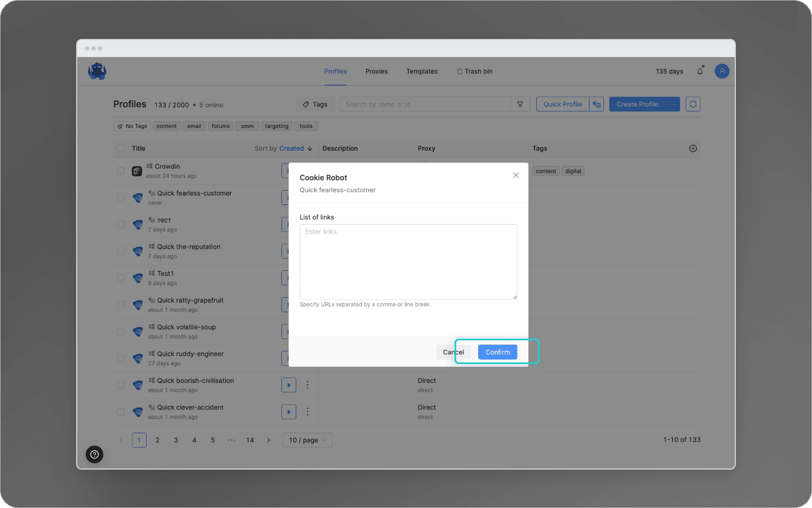Click the Quick clever-accident profile title
This screenshot has height=508, width=812.
(x=190, y=408)
